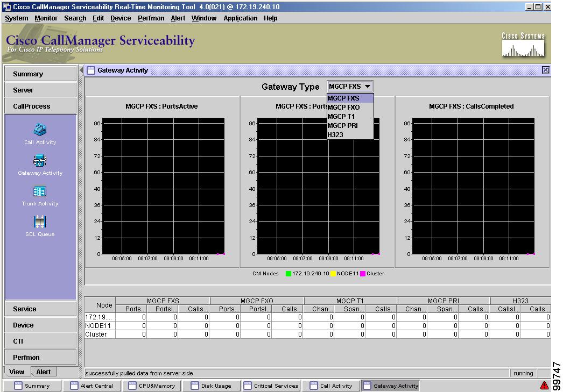Open the Search menu
The height and width of the screenshot is (392, 563).
click(75, 18)
